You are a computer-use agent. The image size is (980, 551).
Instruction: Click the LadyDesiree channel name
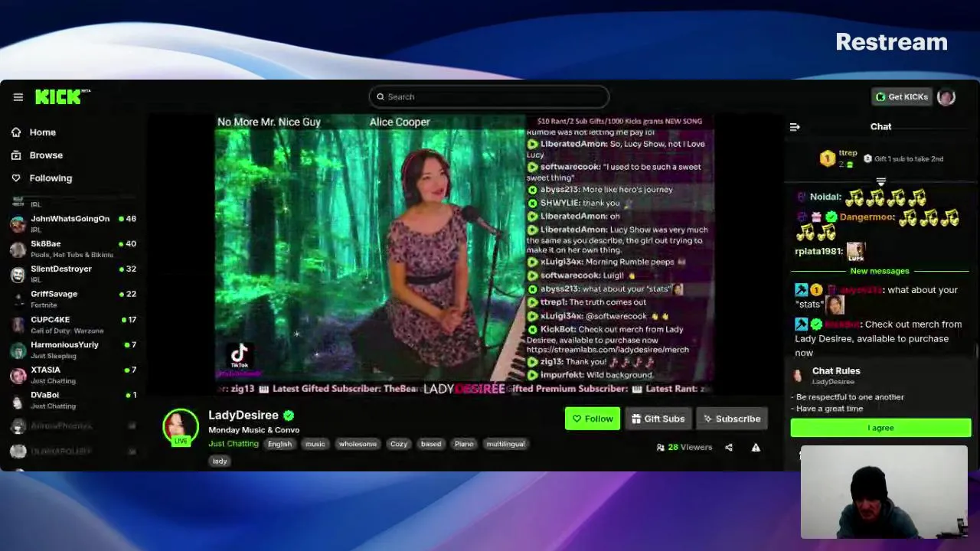coord(243,416)
